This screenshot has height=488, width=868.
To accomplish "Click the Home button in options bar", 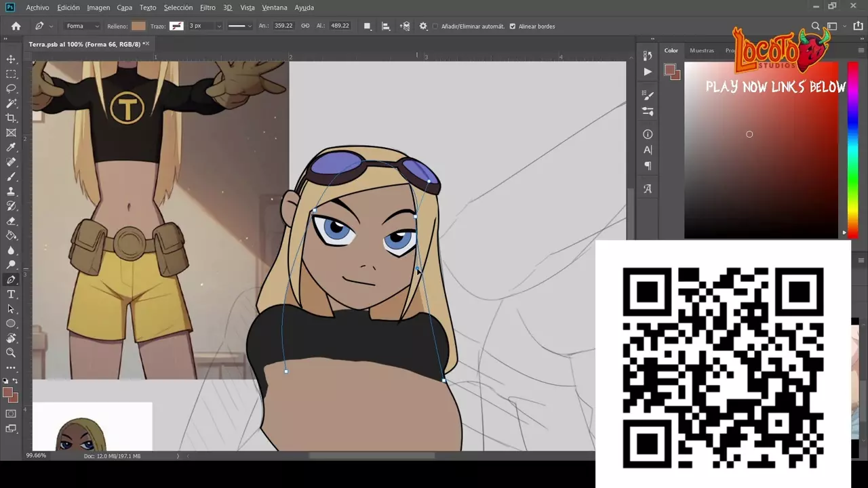I will tap(16, 26).
